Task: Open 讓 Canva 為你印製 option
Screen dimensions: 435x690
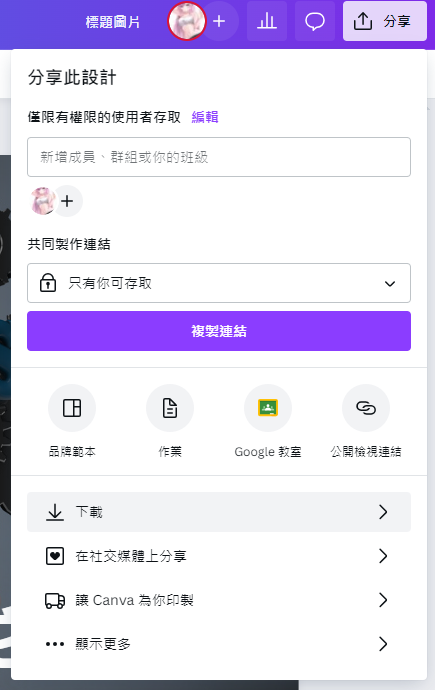Action: click(219, 600)
